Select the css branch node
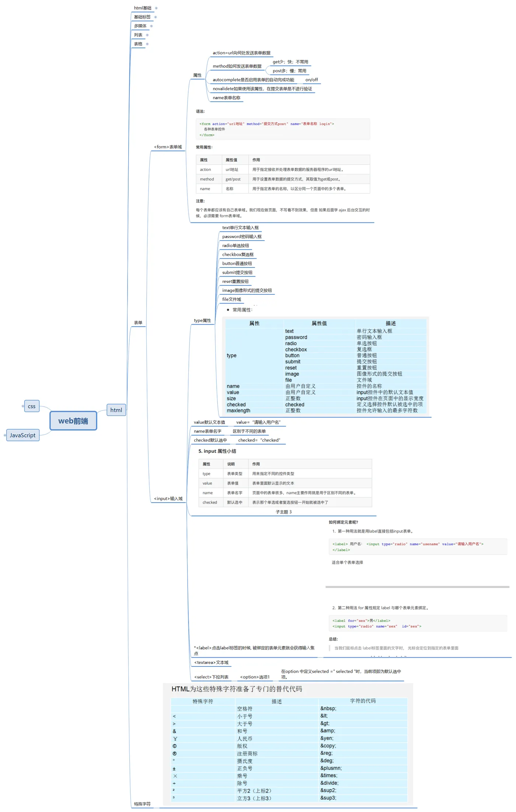The height and width of the screenshot is (812, 516). 32,406
